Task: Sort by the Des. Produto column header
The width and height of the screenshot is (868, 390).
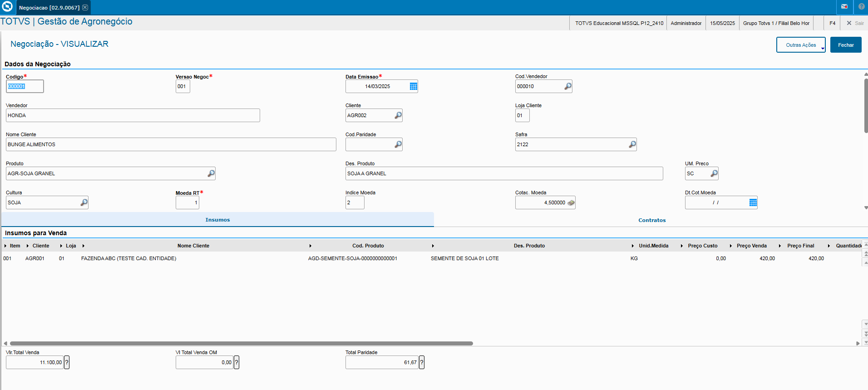Action: pyautogui.click(x=529, y=246)
